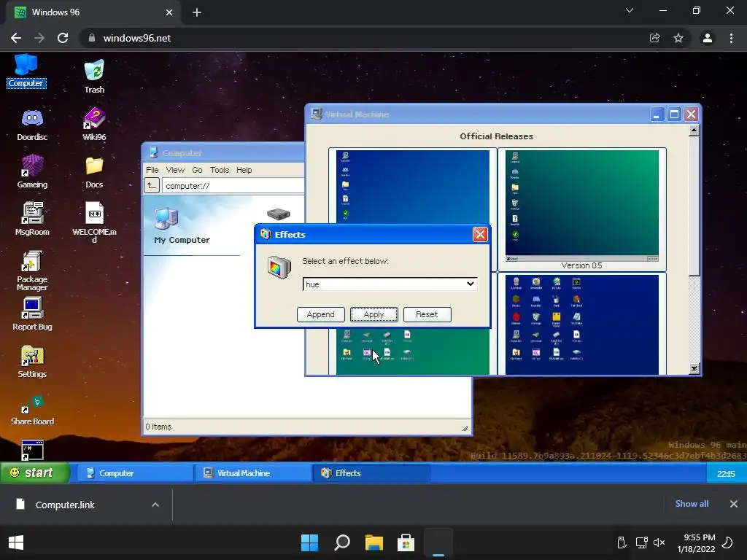Launch the Share Board desktop icon

tap(32, 410)
